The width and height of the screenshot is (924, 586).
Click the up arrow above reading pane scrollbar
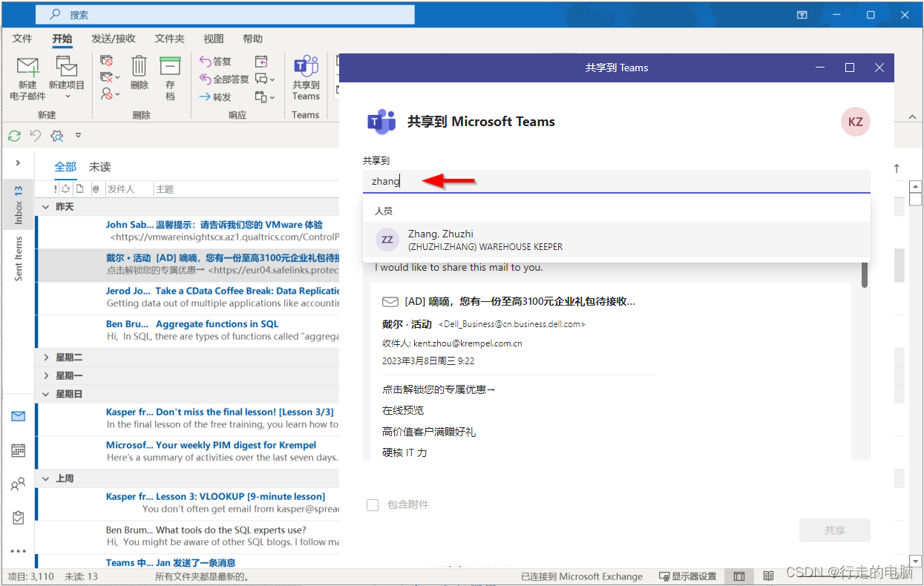tap(897, 168)
